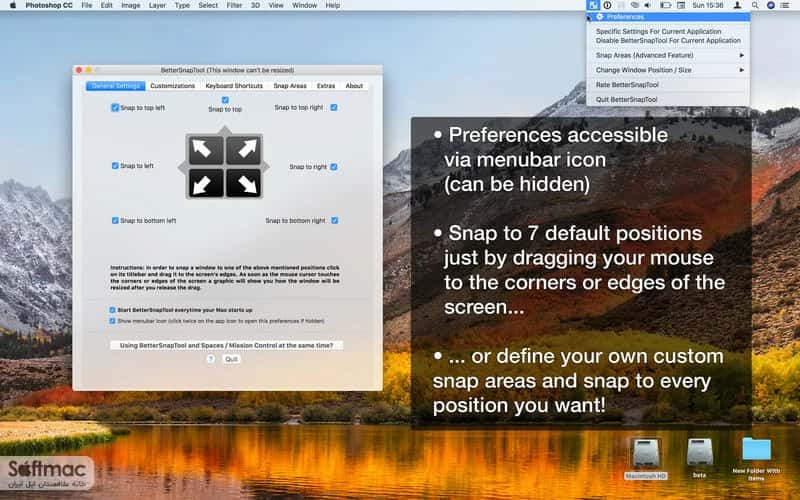Click the bottom-right snap arrow icon
This screenshot has width=800, height=500.
[x=244, y=184]
